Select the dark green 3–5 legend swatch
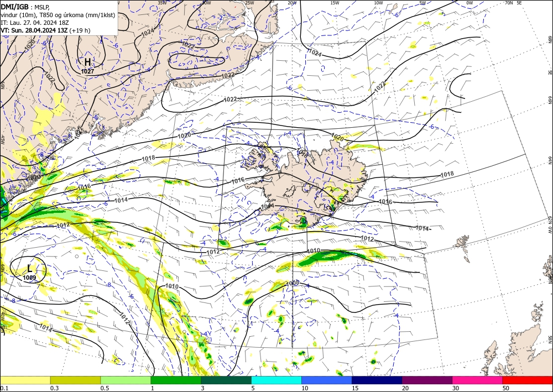The image size is (553, 392). coord(226,380)
